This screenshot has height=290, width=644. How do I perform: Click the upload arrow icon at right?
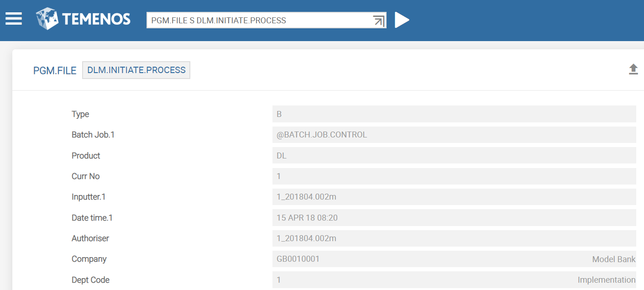click(x=633, y=69)
